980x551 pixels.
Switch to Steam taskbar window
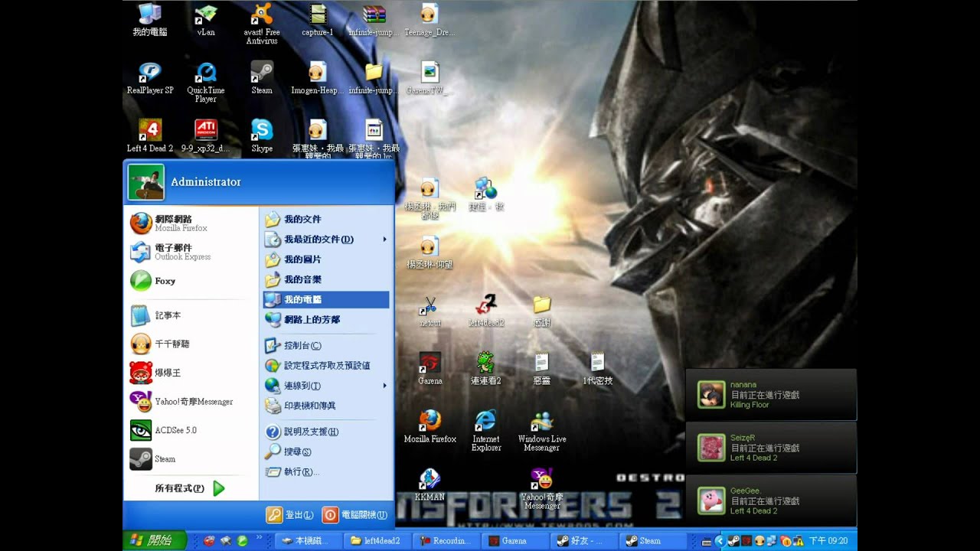655,540
